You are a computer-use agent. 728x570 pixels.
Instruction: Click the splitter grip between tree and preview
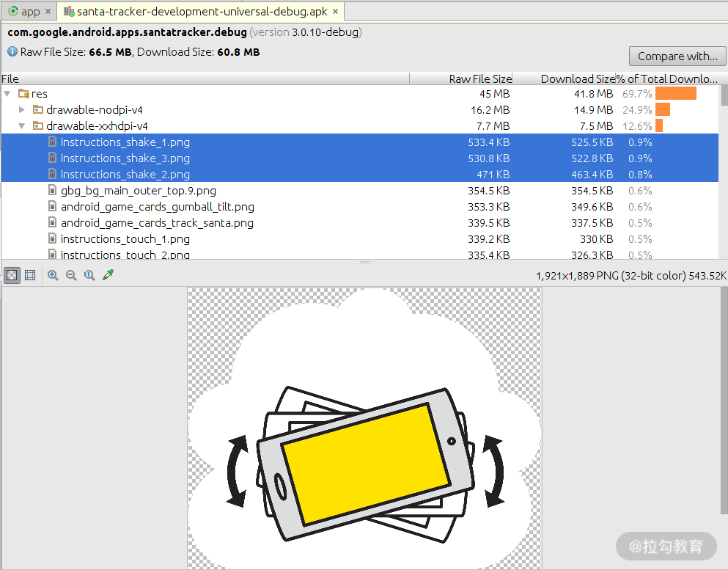pos(364,262)
